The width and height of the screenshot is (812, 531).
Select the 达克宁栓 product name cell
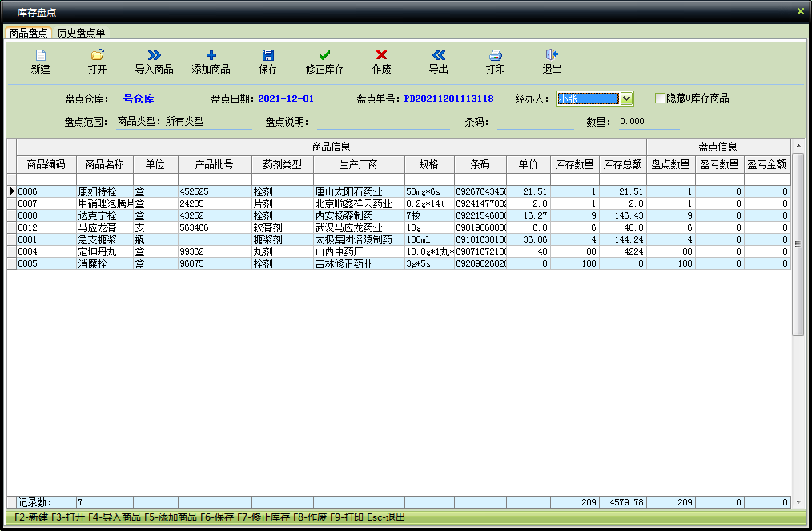point(105,215)
